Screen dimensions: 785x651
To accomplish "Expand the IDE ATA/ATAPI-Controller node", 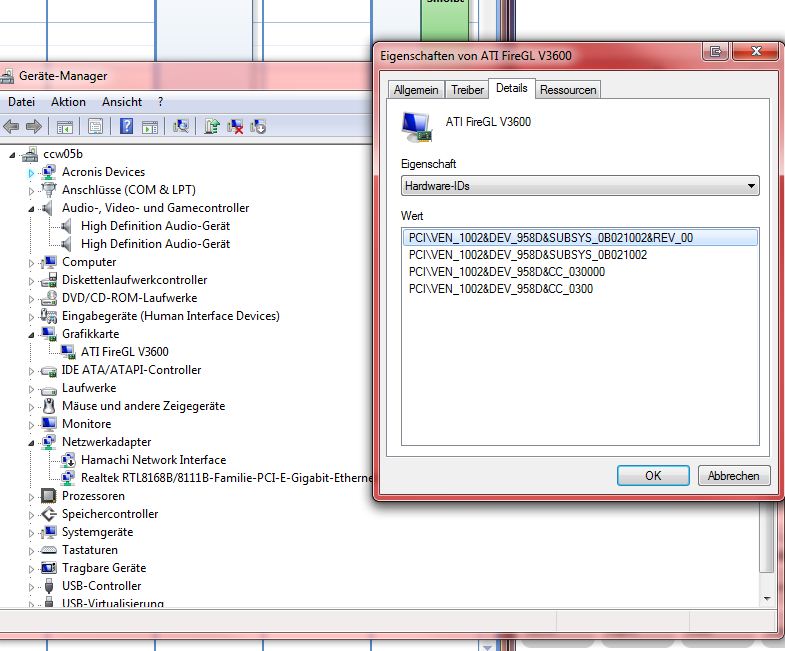I will point(31,371).
